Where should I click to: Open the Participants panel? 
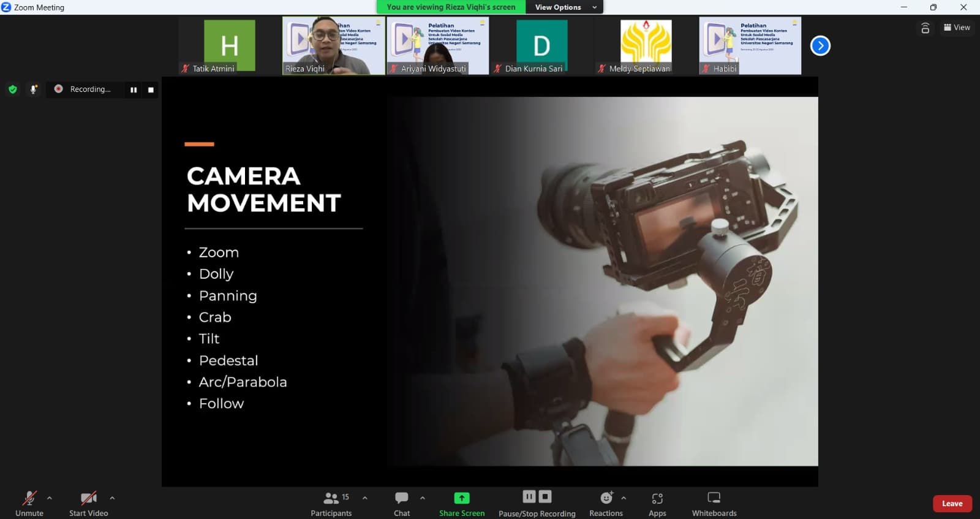(x=331, y=504)
